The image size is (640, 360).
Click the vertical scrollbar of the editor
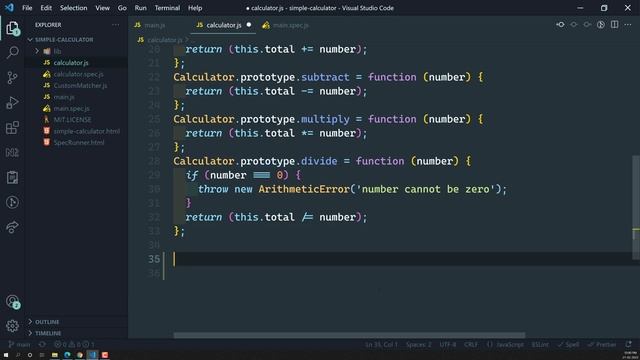[636, 207]
